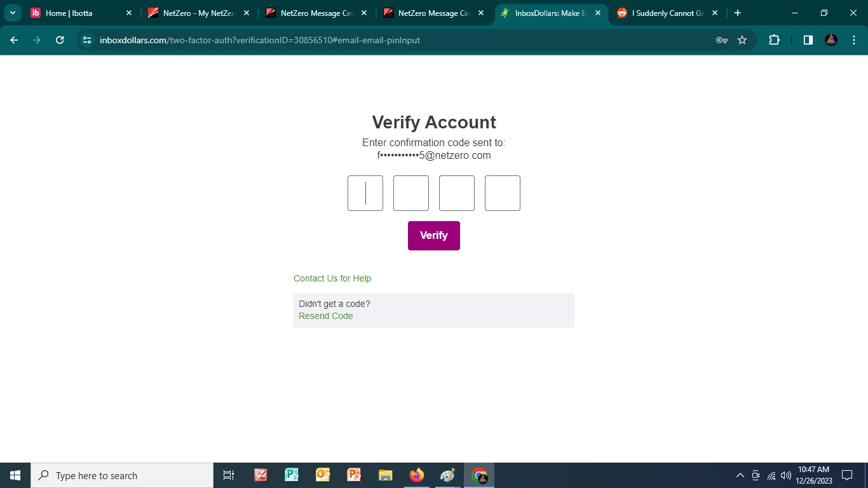The image size is (868, 488).
Task: Go back using the back arrow
Action: [14, 40]
